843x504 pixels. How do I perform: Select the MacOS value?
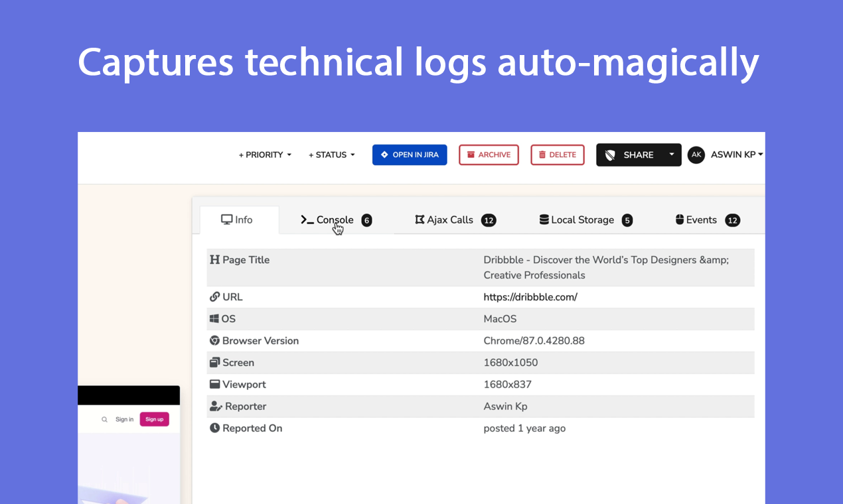click(x=500, y=319)
